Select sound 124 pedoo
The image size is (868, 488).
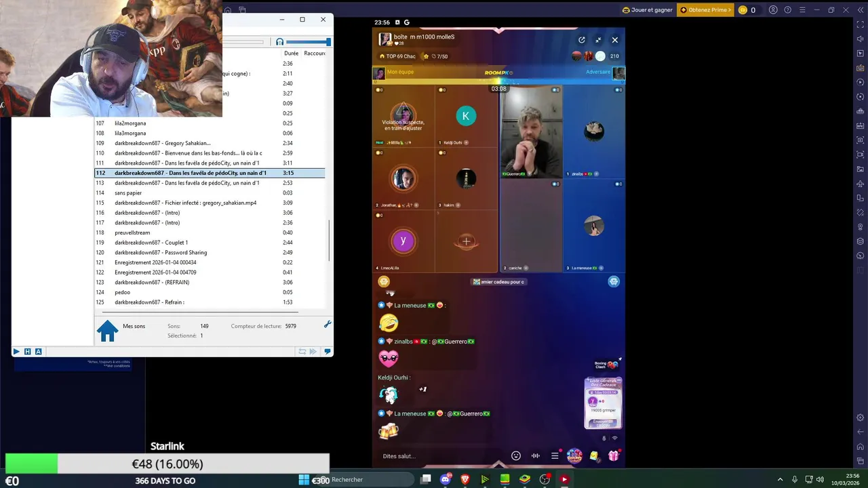(210, 292)
